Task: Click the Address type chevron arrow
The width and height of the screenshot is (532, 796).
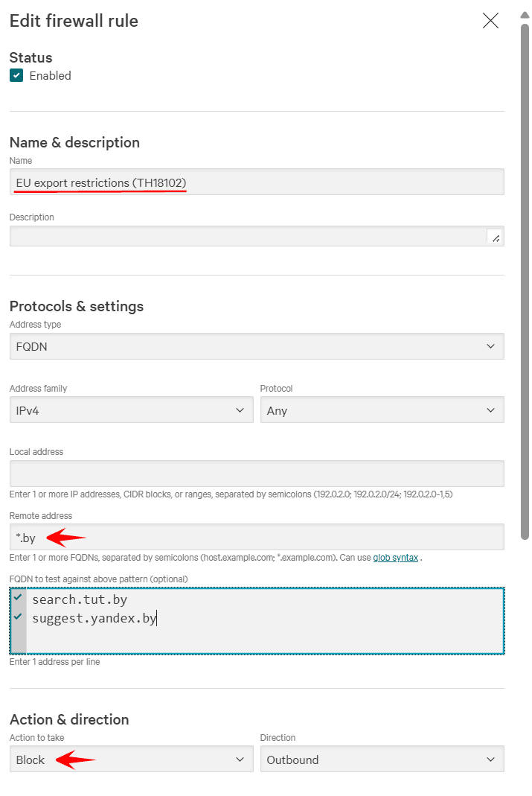Action: coord(490,346)
